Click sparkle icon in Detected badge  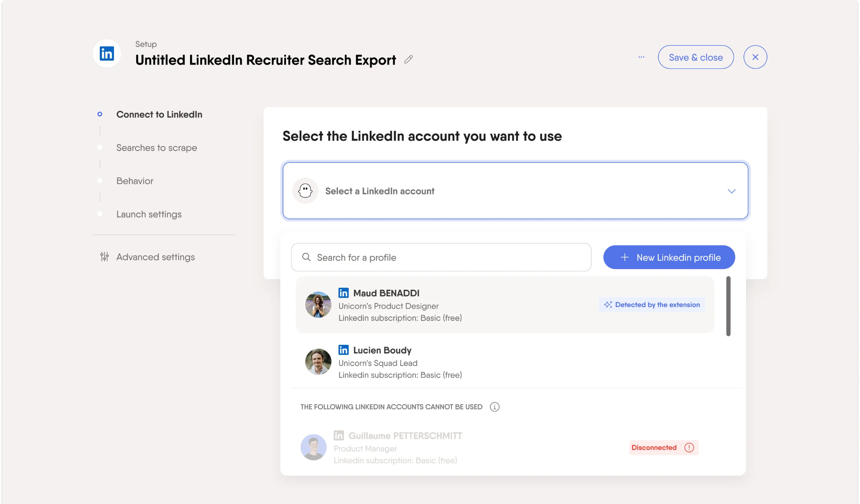pos(608,304)
